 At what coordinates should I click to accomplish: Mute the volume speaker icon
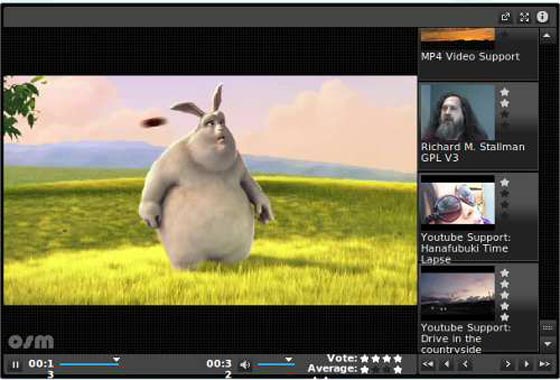pyautogui.click(x=245, y=365)
